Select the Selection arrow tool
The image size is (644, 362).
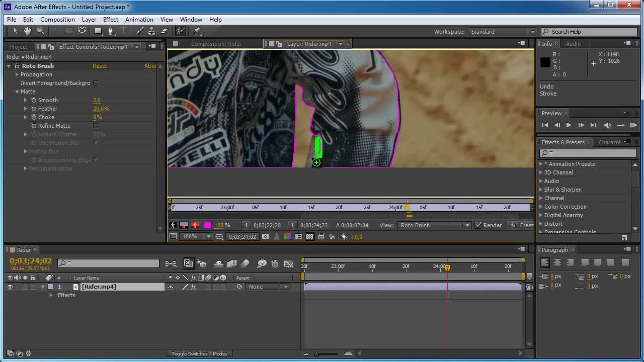15,31
